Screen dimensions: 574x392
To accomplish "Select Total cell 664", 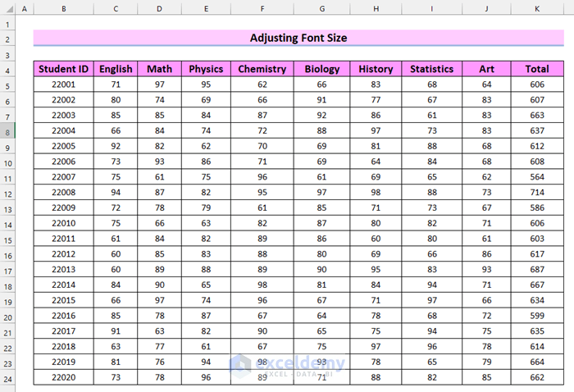I will click(537, 362).
